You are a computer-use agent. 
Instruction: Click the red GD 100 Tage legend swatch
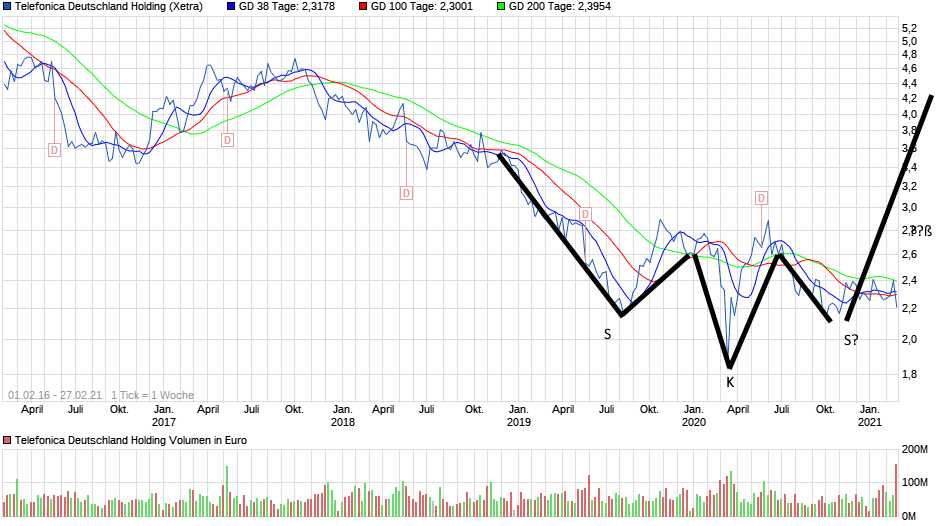tap(363, 7)
